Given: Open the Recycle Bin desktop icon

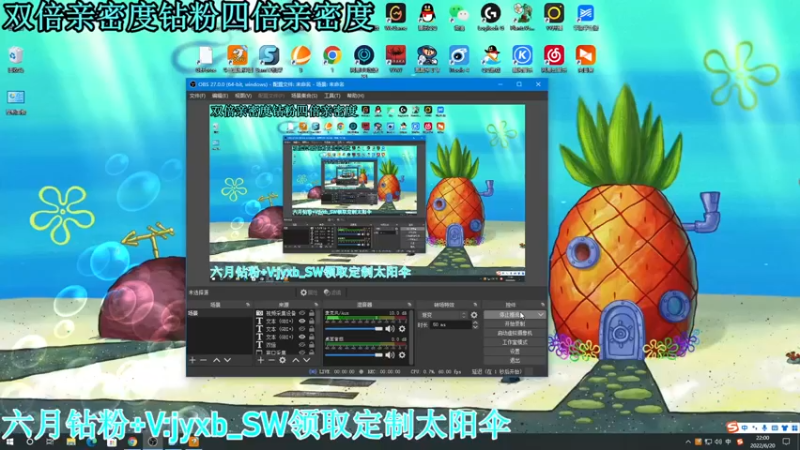Looking at the screenshot, I should pos(16,59).
